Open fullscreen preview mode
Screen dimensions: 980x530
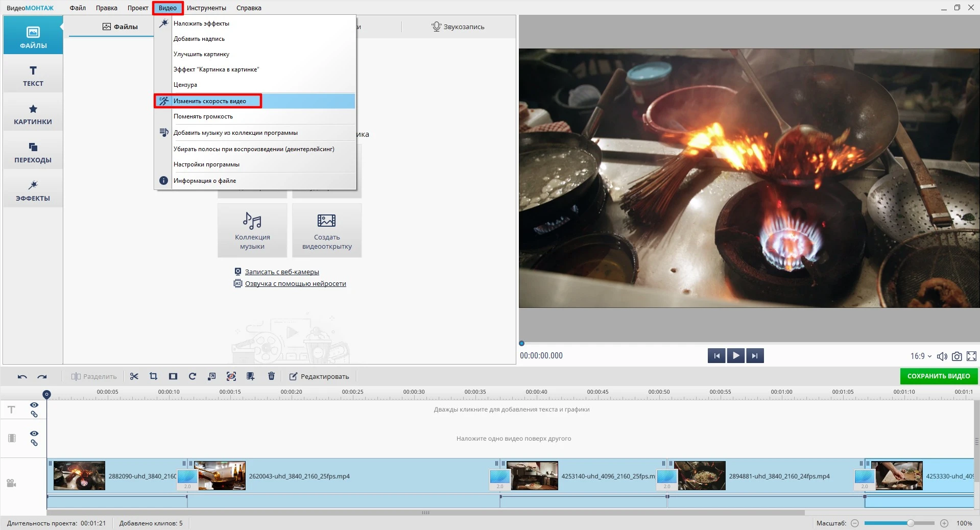point(971,356)
